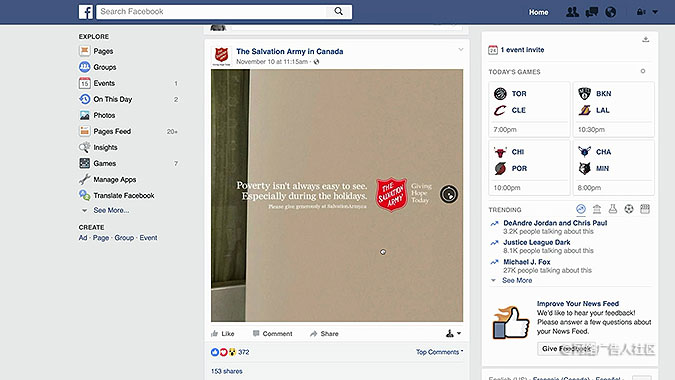This screenshot has width=675, height=380.
Task: Open the Top Comments dropdown
Action: (x=440, y=352)
